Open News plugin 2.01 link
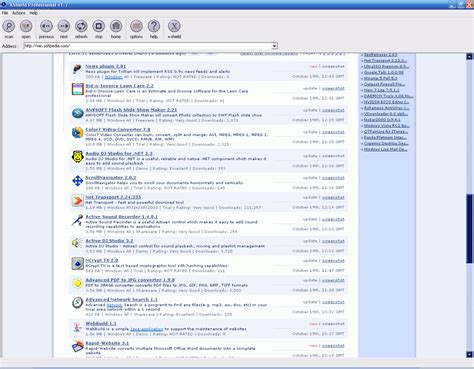The height and width of the screenshot is (369, 474). [x=106, y=66]
